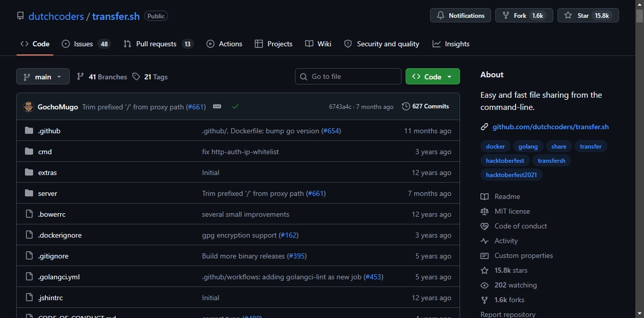
Task: Click the .bowerrc file icon
Action: coord(29,214)
